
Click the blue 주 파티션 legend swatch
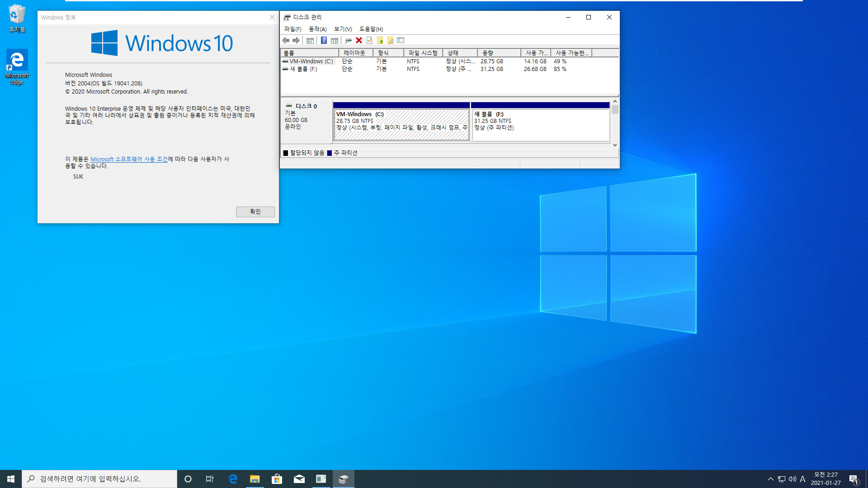coord(330,153)
